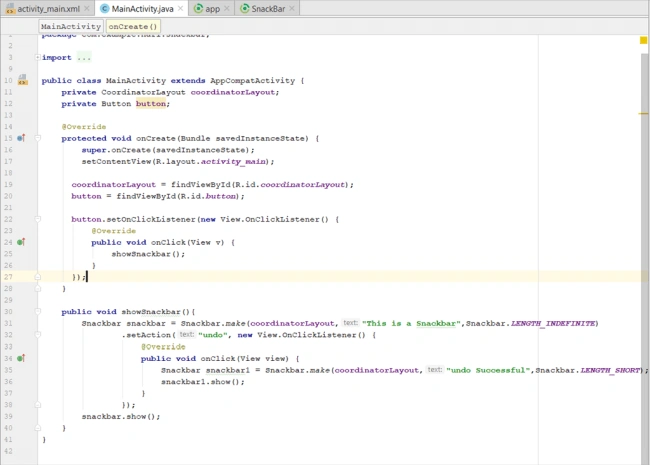Viewport: 650px width, 465px height.
Task: Click the folded import ellipsis
Action: (84, 58)
